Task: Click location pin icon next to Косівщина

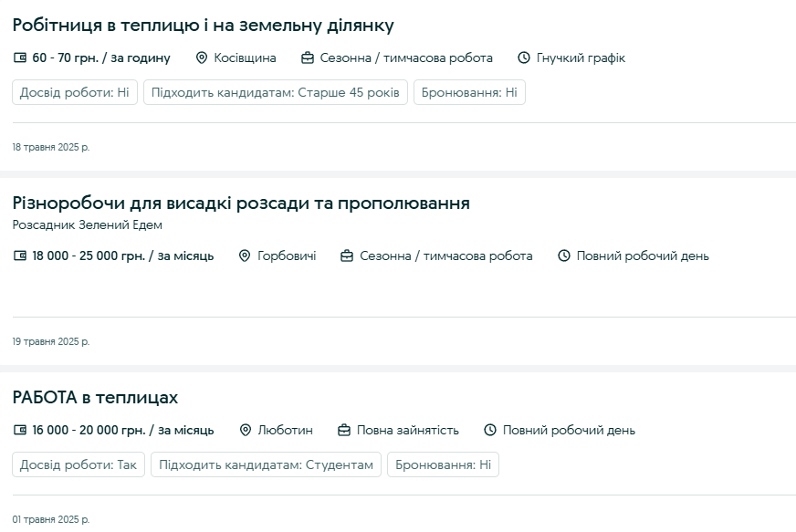Action: pos(202,58)
